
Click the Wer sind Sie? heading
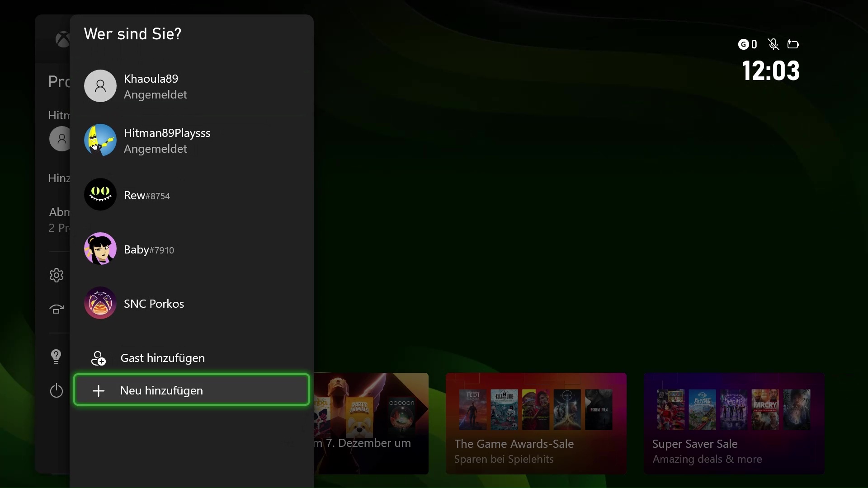(132, 34)
